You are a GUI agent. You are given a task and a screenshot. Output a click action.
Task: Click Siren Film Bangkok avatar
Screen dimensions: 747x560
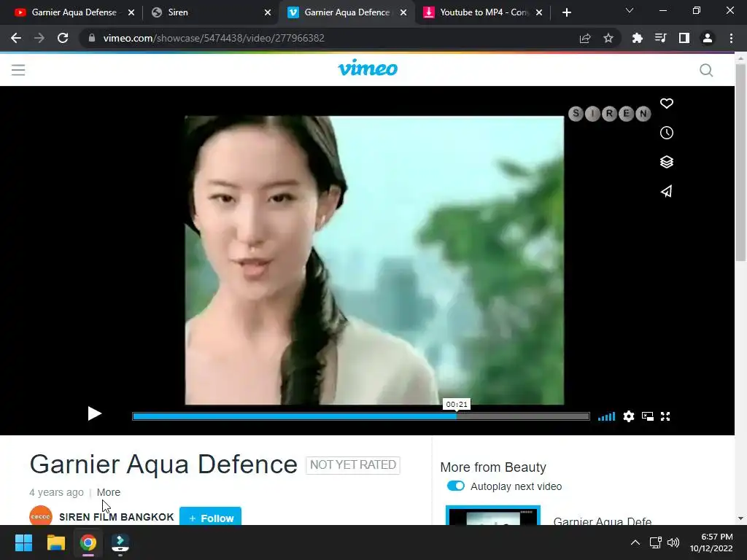coord(41,516)
